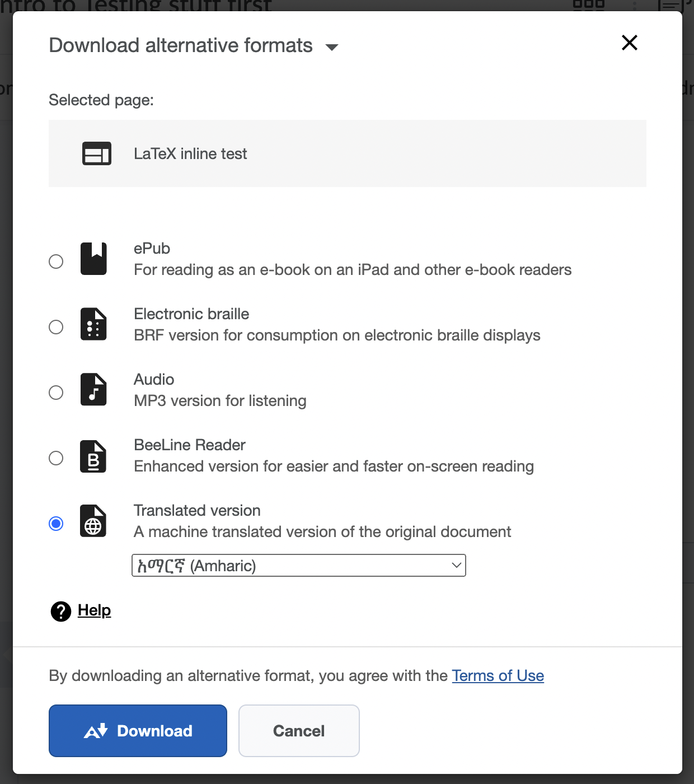This screenshot has width=694, height=784.
Task: Click the Selected page label area
Action: 101,100
